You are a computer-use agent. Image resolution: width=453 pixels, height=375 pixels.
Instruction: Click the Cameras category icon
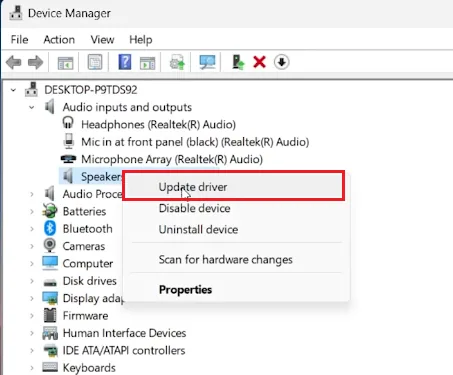[50, 246]
